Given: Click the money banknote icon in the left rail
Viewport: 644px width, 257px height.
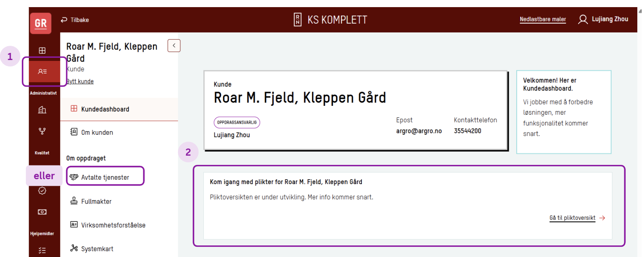Looking at the screenshot, I should pyautogui.click(x=42, y=212).
